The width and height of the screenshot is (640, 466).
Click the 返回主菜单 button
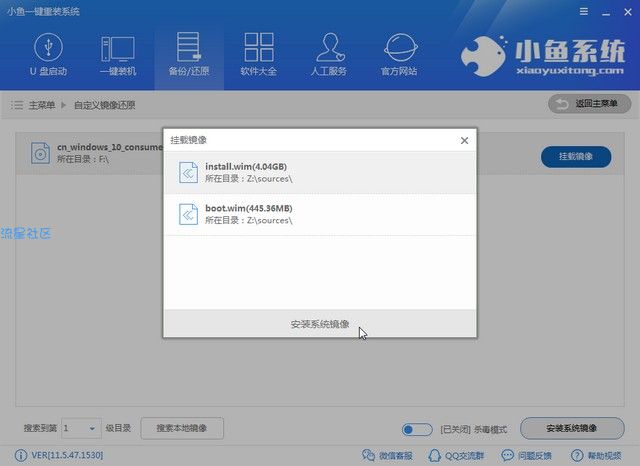coord(589,104)
